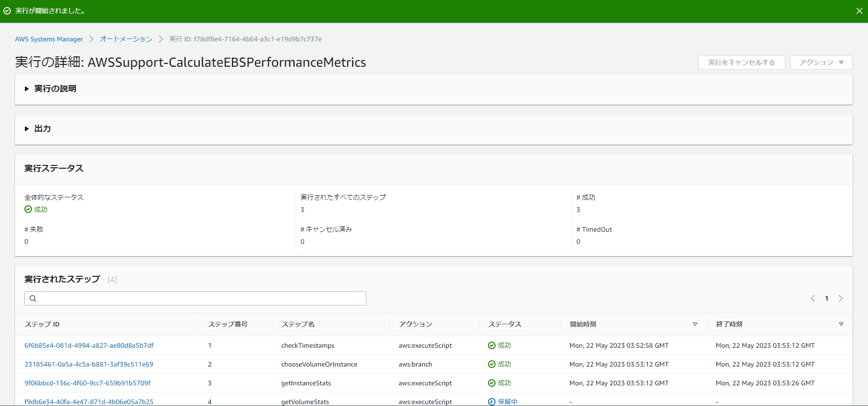
Task: Dismiss the green execution-started banner
Action: click(859, 11)
